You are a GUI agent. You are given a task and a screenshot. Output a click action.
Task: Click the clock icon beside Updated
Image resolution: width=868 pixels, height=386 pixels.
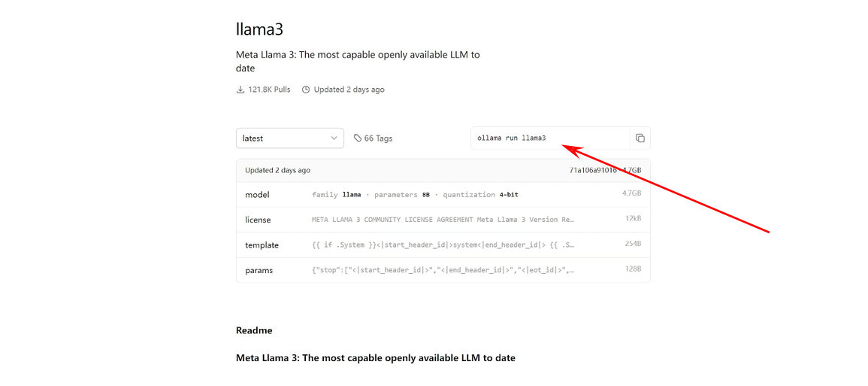pyautogui.click(x=306, y=90)
